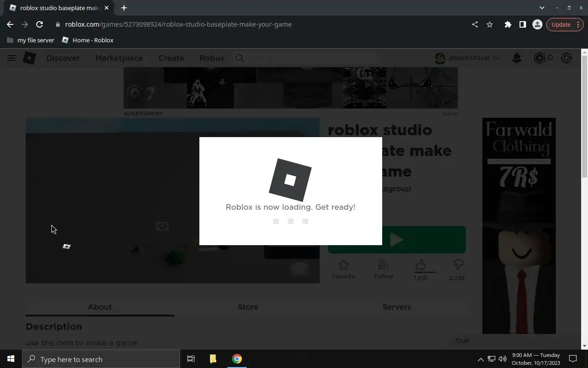
Task: View site information lock icon
Action: click(x=57, y=24)
